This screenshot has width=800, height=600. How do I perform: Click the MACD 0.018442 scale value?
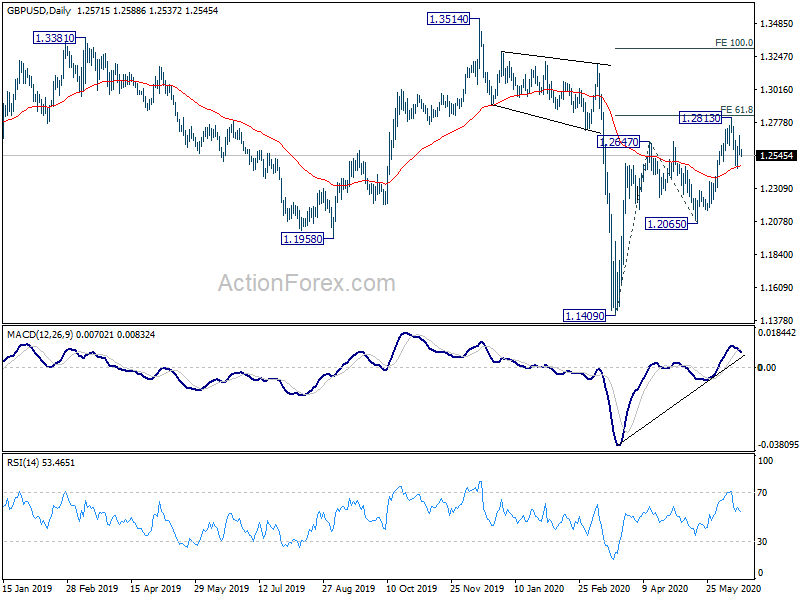point(777,333)
